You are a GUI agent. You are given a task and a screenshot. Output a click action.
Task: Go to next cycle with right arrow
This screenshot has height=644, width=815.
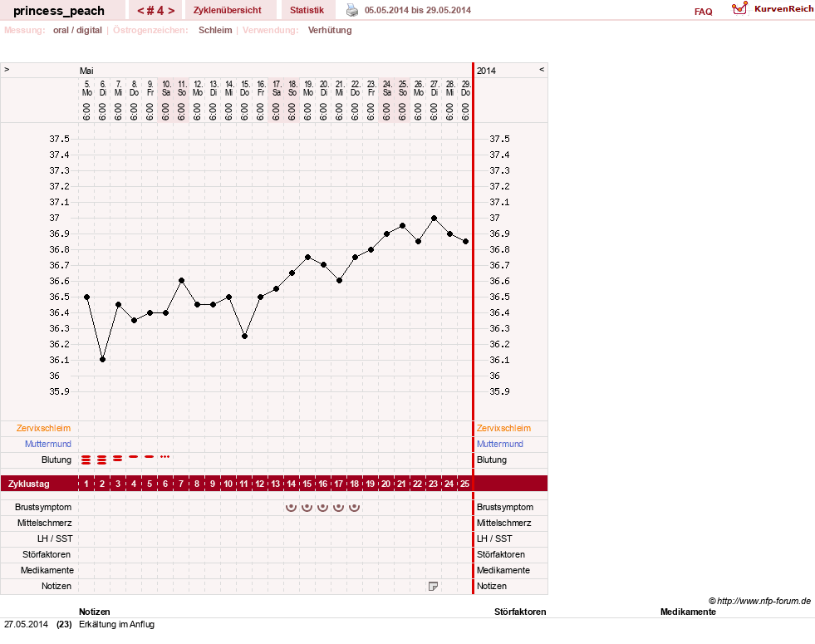click(171, 11)
